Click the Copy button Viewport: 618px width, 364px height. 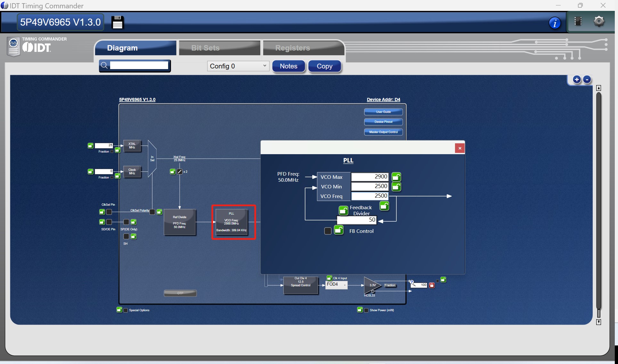click(x=324, y=66)
